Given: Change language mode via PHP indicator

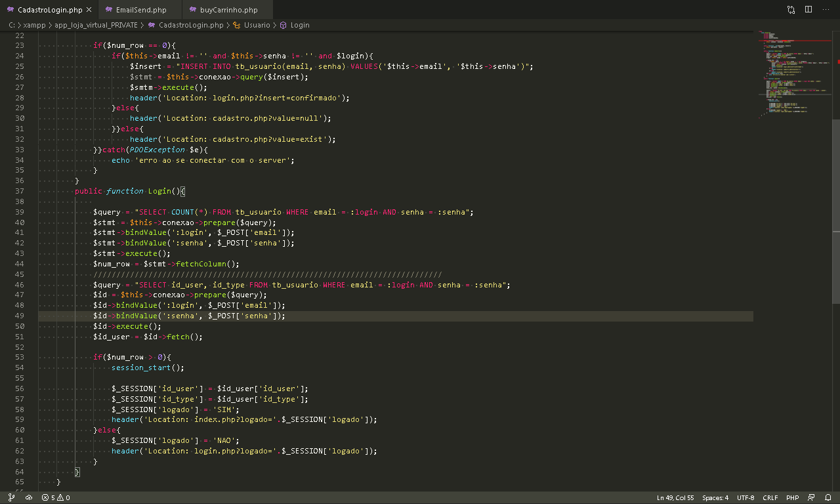Looking at the screenshot, I should click(x=792, y=497).
